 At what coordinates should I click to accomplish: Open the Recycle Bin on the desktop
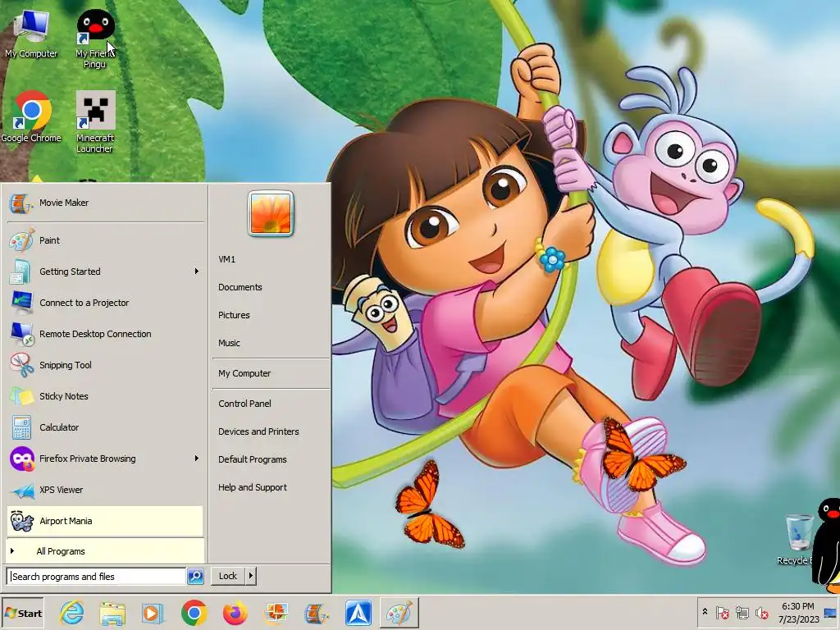(x=799, y=538)
